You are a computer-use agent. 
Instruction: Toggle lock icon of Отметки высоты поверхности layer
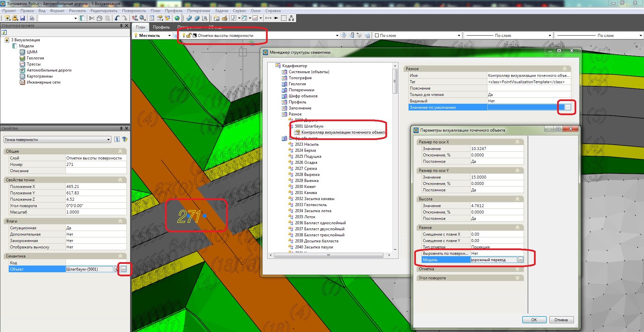[x=189, y=35]
